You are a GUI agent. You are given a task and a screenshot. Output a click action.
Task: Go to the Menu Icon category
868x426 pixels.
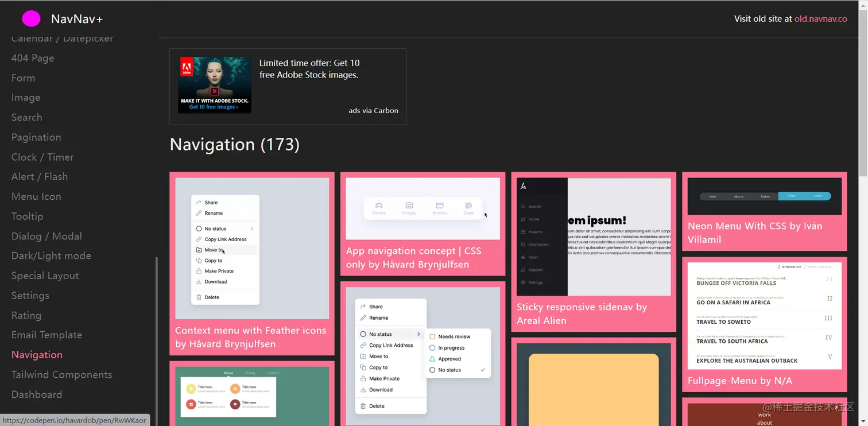pyautogui.click(x=36, y=196)
